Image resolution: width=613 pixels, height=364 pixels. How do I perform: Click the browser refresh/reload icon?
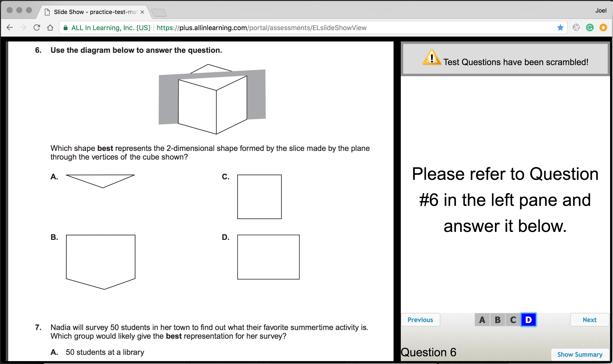[37, 28]
